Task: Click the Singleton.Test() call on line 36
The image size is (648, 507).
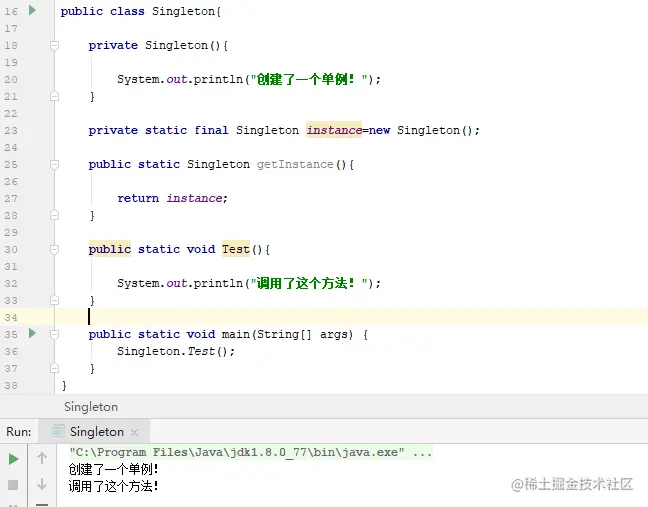Action: click(x=176, y=351)
